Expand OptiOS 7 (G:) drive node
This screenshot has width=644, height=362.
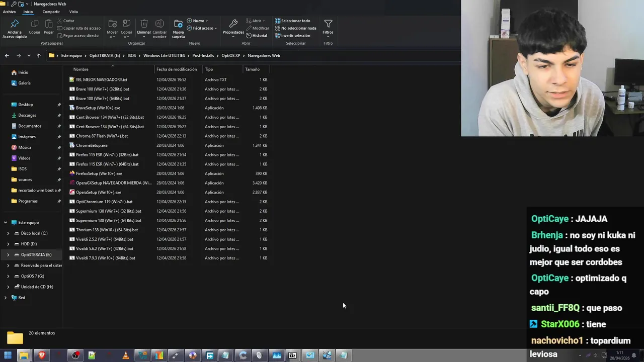click(x=8, y=276)
